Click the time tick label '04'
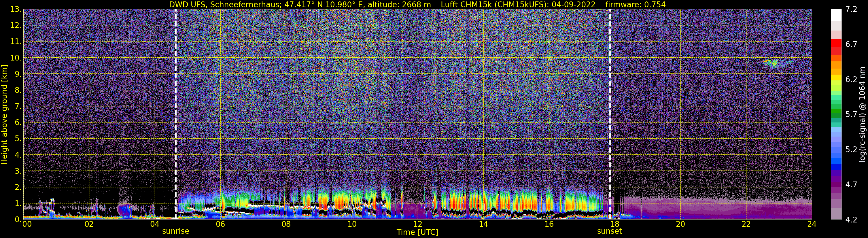 pyautogui.click(x=155, y=224)
